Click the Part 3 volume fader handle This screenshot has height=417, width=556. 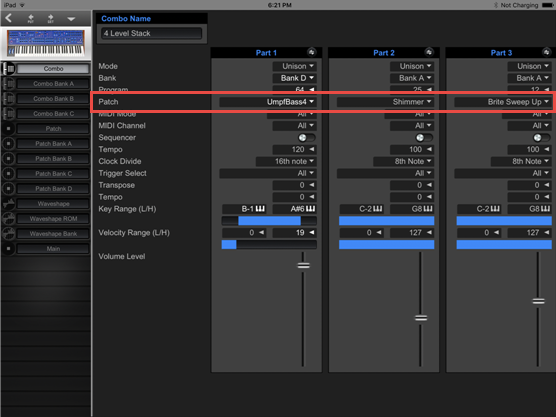(538, 301)
